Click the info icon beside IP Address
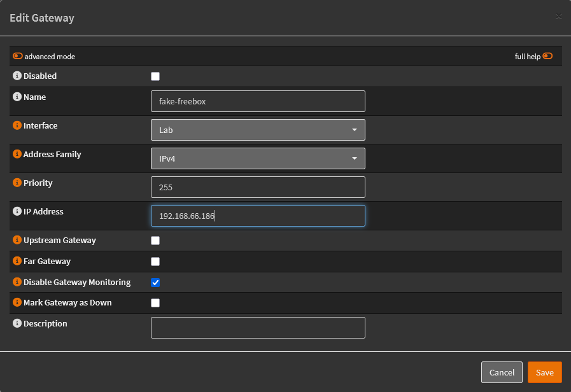The width and height of the screenshot is (571, 392). 17,212
